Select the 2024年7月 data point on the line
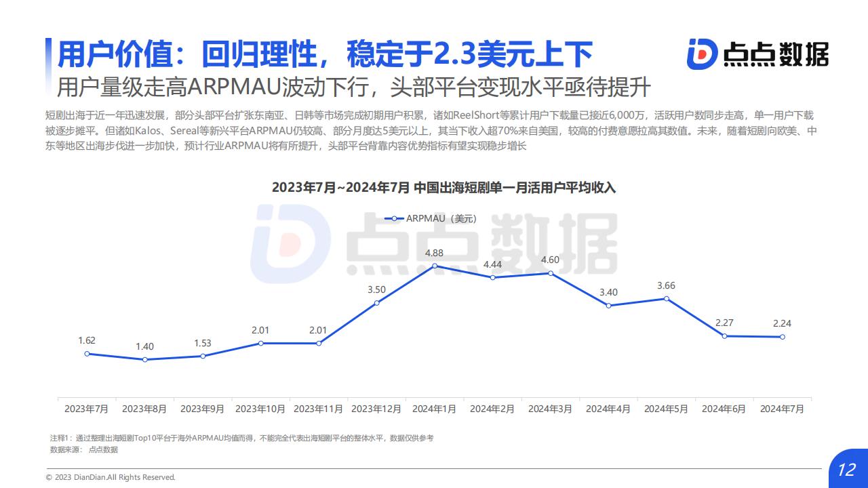The image size is (868, 488). (x=783, y=337)
